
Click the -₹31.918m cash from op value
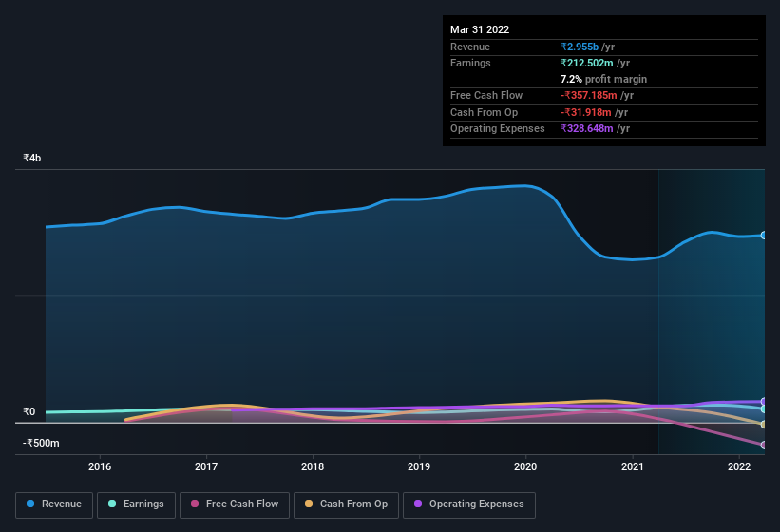pyautogui.click(x=586, y=112)
